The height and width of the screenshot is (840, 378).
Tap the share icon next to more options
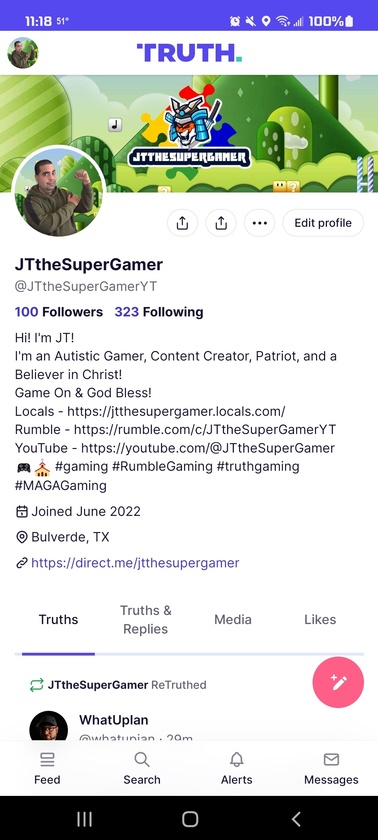tap(221, 223)
